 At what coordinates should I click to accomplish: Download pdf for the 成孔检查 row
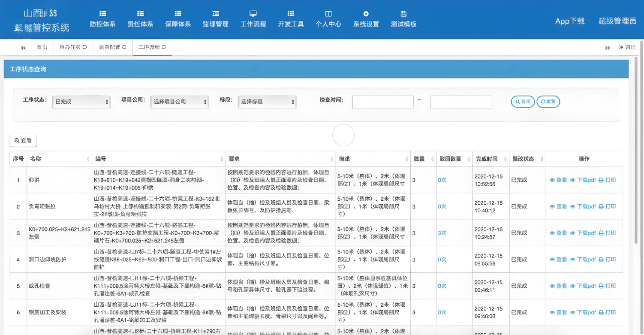click(583, 286)
